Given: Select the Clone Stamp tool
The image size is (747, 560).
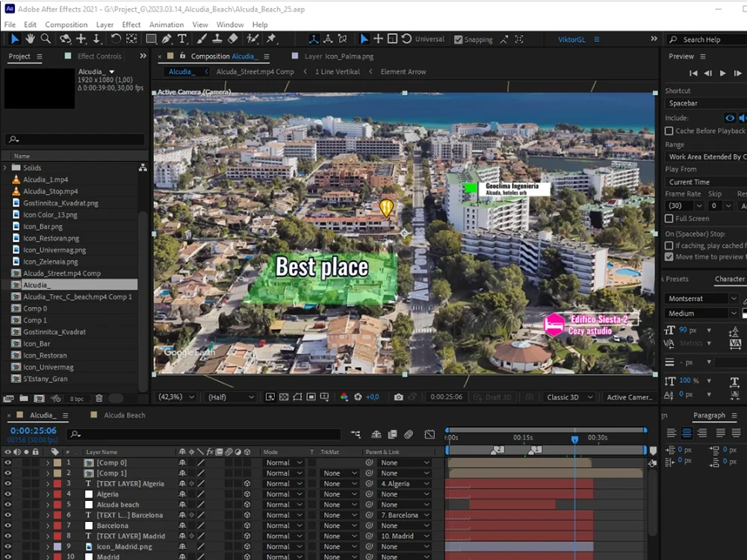Looking at the screenshot, I should click(x=217, y=39).
